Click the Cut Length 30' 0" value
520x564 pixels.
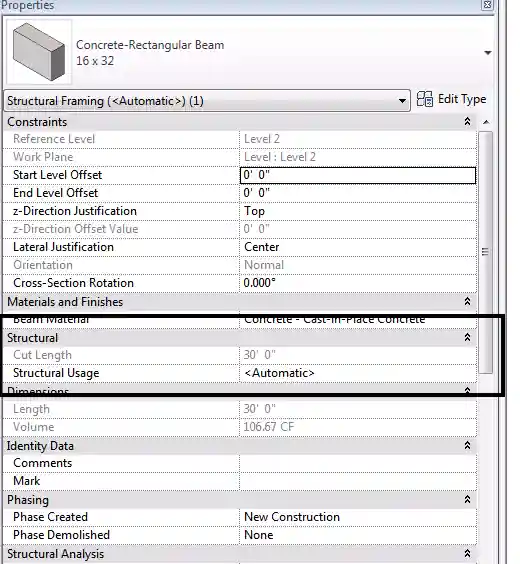(358, 355)
